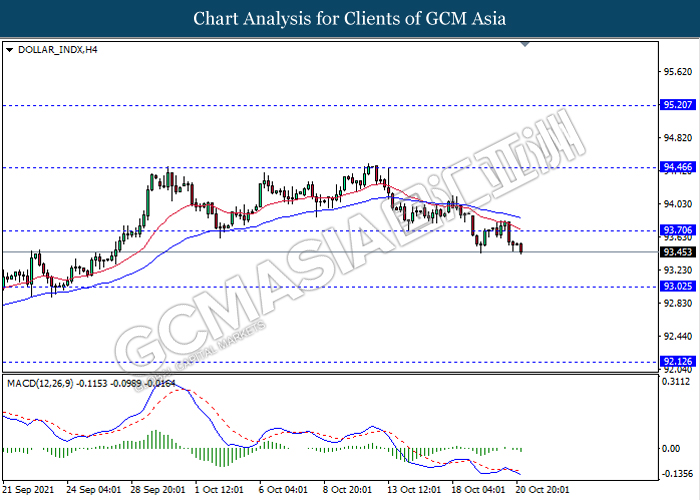Screen dimensions: 700x500
Task: Click the 92.440 price axis value
Action: pyautogui.click(x=677, y=336)
